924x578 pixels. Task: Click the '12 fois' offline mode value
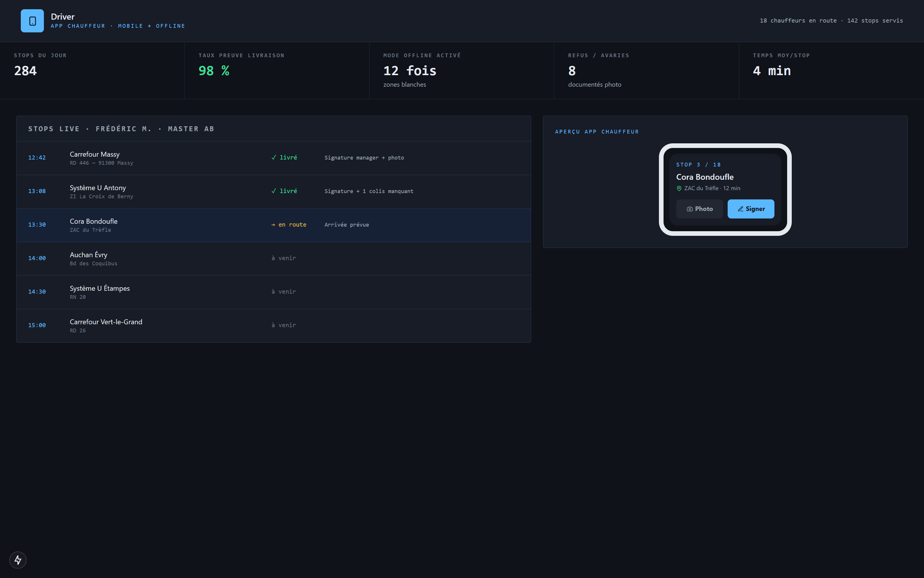[x=410, y=71]
